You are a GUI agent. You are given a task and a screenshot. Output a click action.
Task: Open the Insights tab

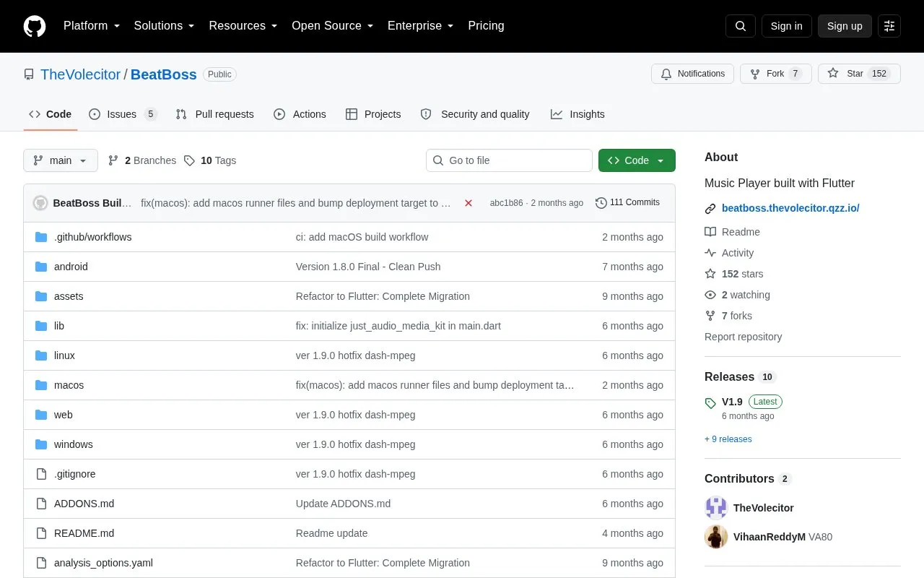(577, 114)
